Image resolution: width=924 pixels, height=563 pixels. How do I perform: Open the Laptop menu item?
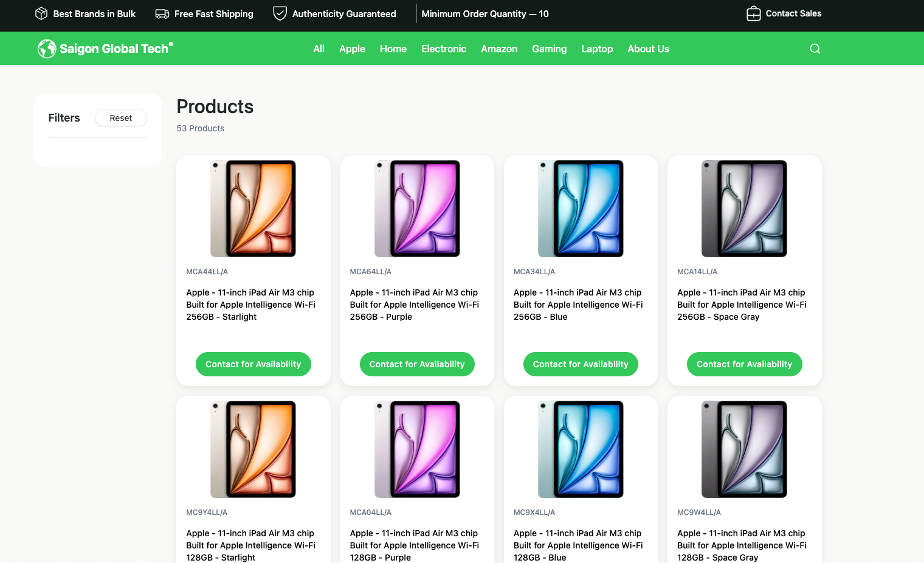[596, 49]
